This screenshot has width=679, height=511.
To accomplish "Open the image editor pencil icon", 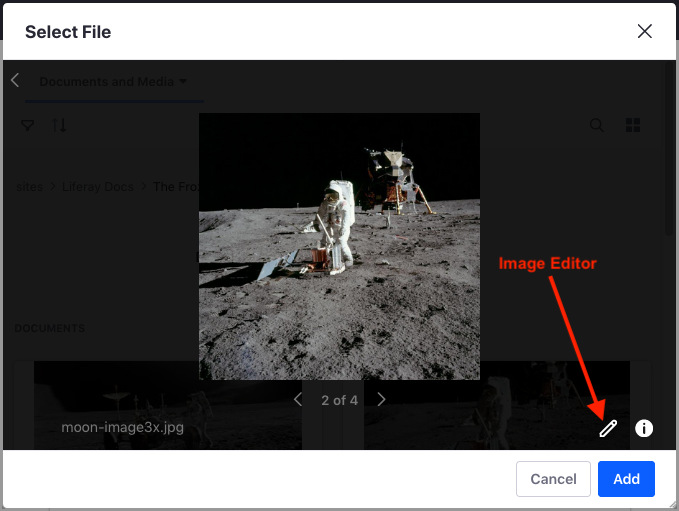I will click(x=608, y=428).
